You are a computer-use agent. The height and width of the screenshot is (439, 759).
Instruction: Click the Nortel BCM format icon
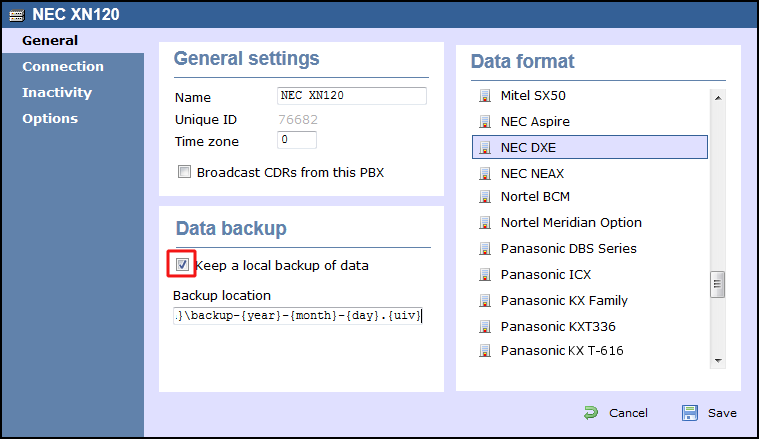point(486,197)
